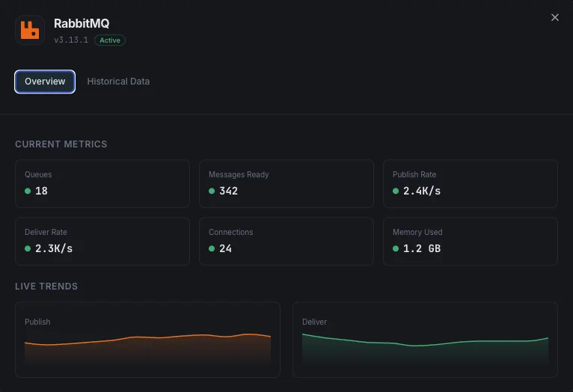Open the Queues metric card

coord(102,183)
